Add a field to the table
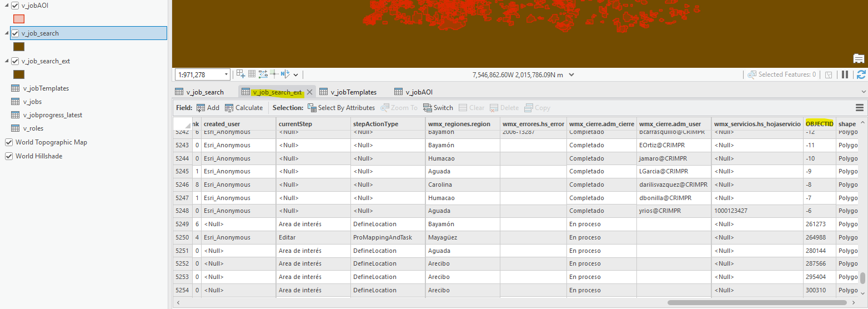Viewport: 868px width, 309px height. coord(208,108)
